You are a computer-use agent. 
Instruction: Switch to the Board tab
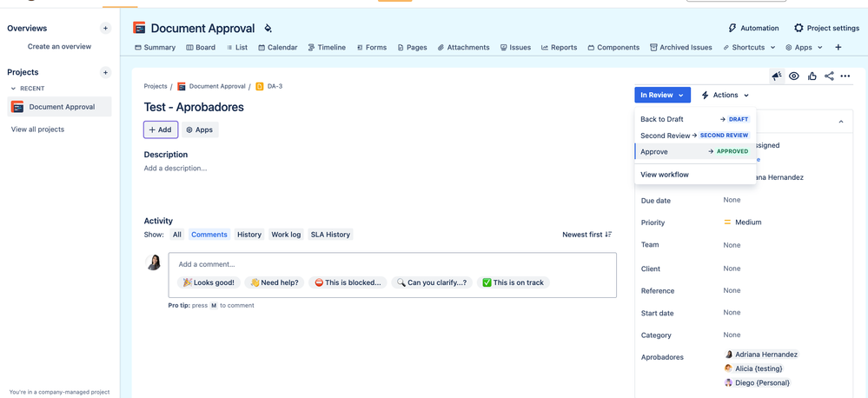tap(201, 48)
